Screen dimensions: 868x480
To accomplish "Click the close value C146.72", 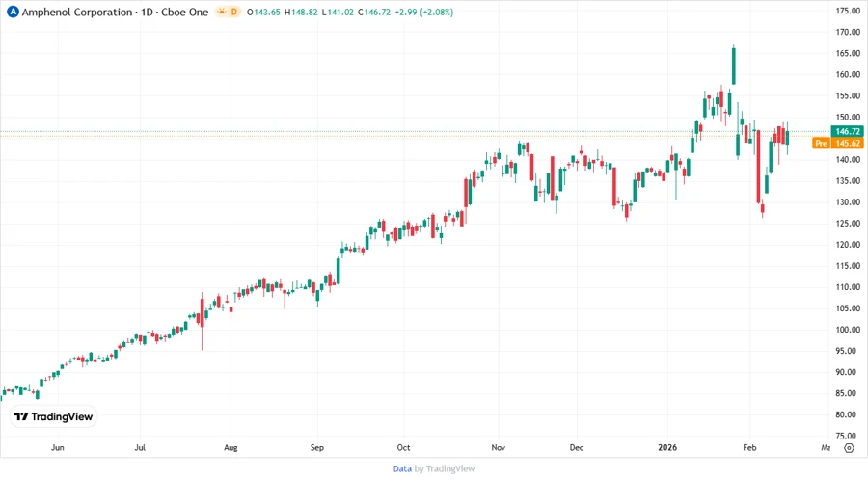I will (374, 13).
